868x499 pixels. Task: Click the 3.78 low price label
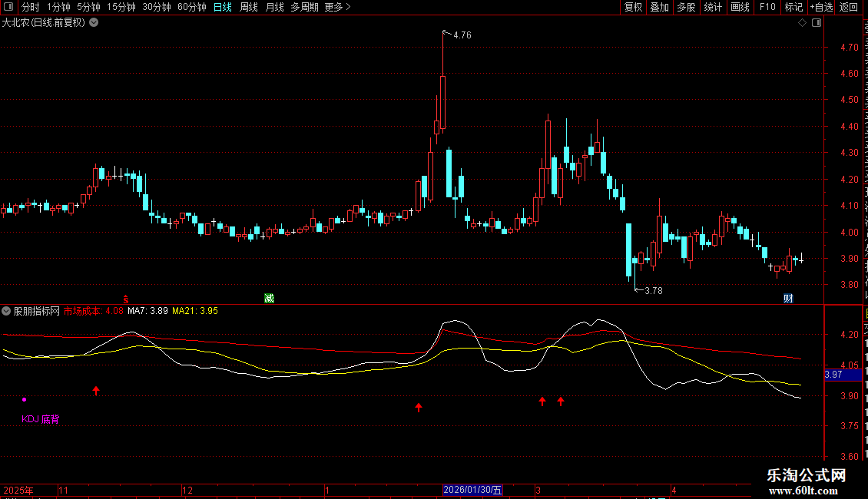coord(653,290)
